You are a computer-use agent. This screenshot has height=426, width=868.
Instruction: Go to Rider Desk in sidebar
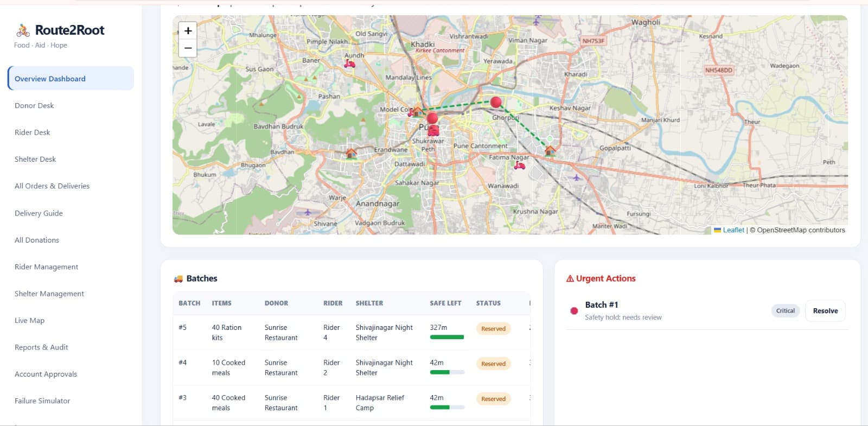click(x=32, y=132)
